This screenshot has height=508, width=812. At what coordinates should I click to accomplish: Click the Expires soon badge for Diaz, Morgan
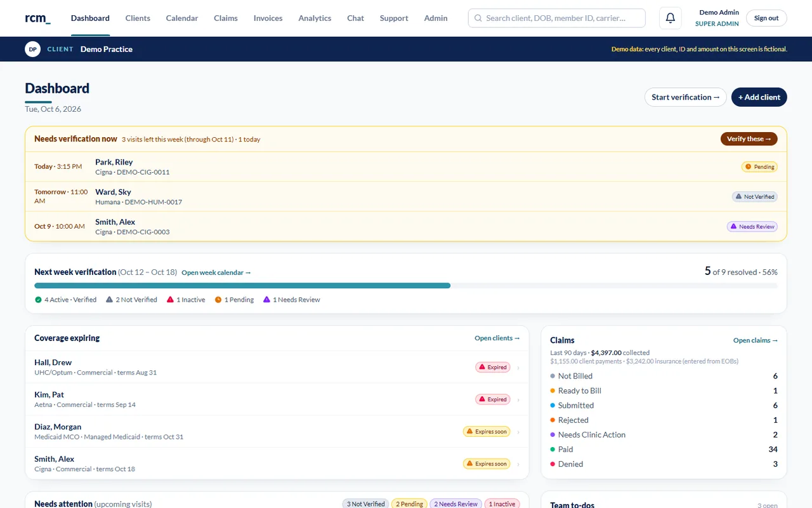click(487, 432)
